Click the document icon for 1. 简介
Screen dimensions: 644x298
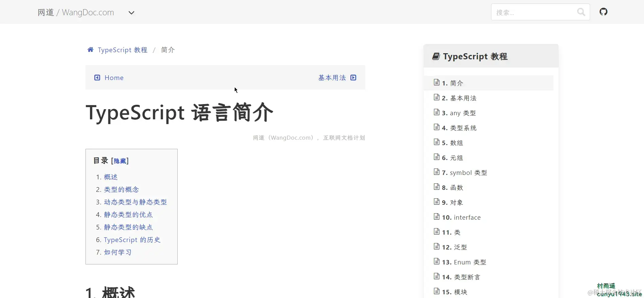point(437,82)
